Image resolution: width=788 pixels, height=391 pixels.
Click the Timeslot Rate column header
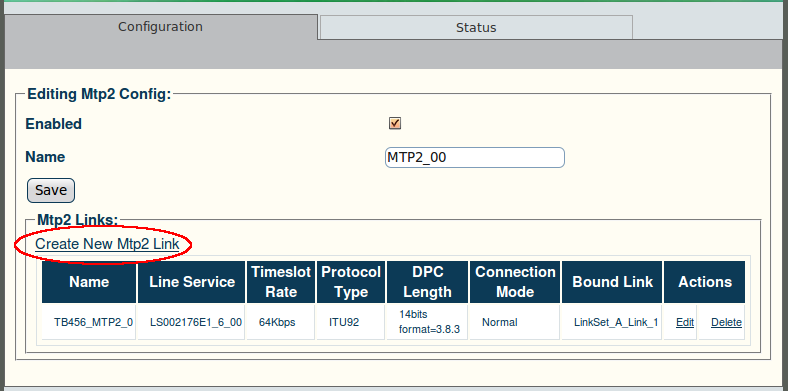coord(281,282)
